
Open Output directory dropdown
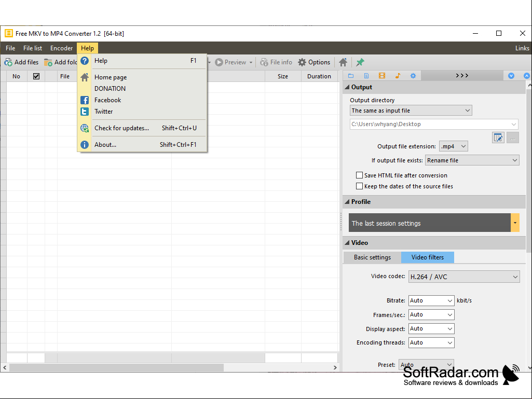(411, 111)
